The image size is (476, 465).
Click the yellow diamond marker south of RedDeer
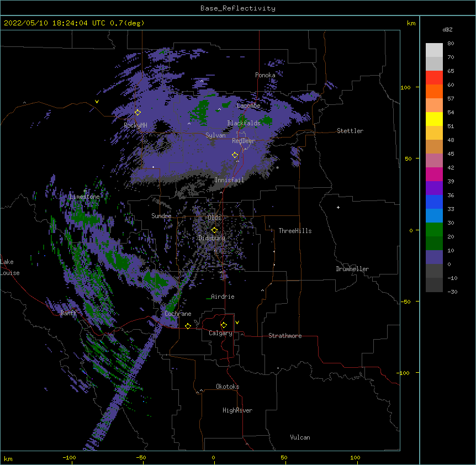[235, 155]
